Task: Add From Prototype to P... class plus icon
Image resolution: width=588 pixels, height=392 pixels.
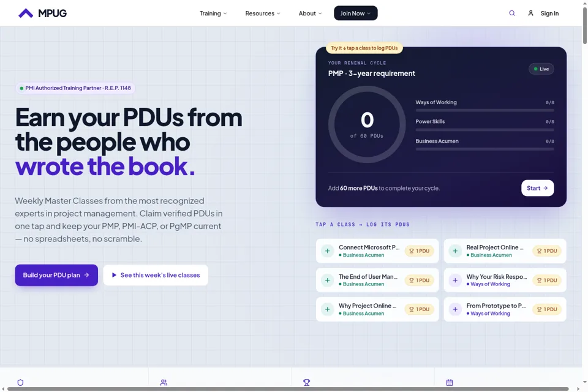Action: [x=455, y=309]
